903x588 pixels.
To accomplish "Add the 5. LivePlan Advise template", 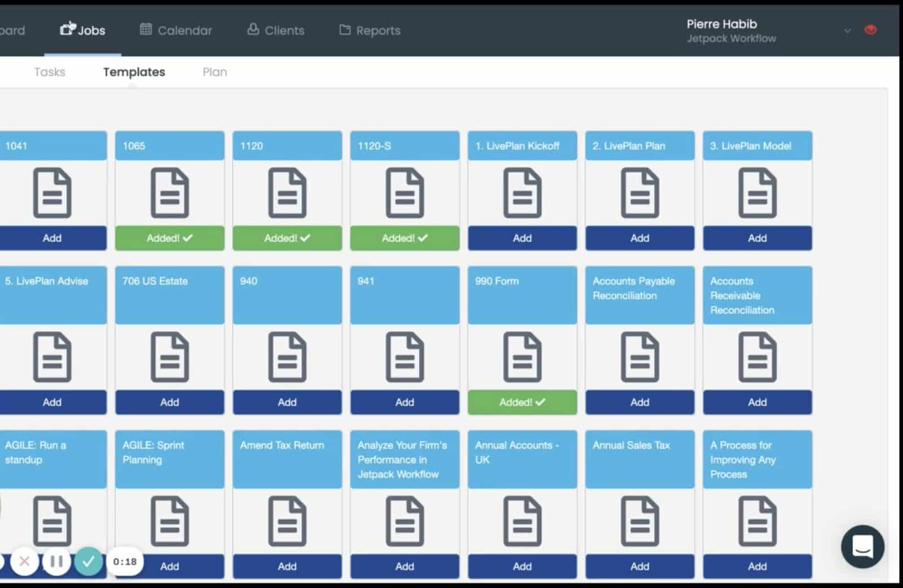I will coord(52,402).
